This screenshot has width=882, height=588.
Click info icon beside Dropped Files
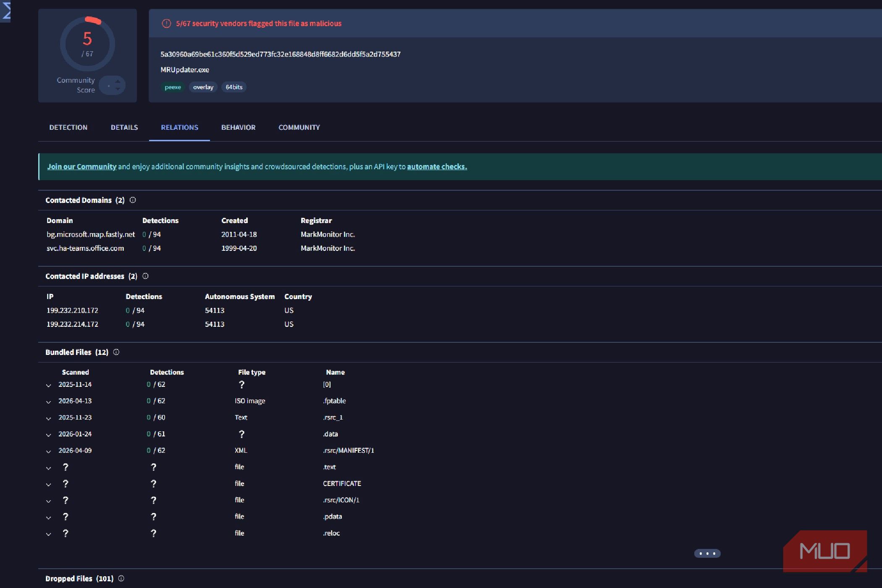[x=121, y=578]
